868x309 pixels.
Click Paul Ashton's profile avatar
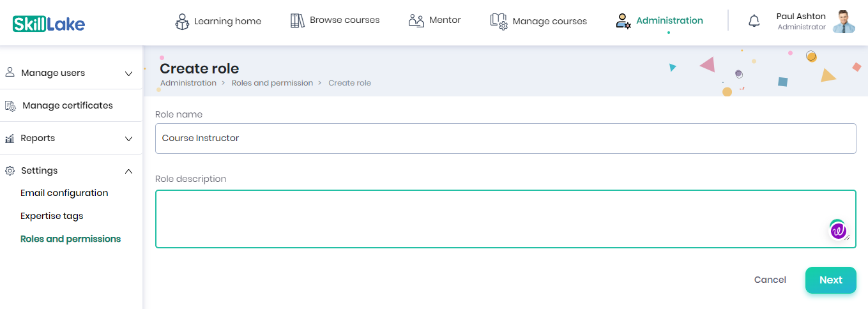click(x=844, y=22)
